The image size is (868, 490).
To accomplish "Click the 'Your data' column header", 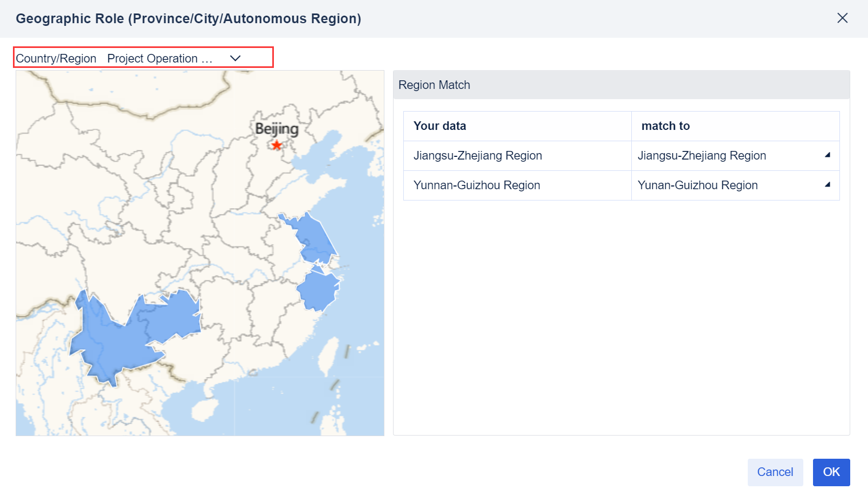I will coord(439,126).
